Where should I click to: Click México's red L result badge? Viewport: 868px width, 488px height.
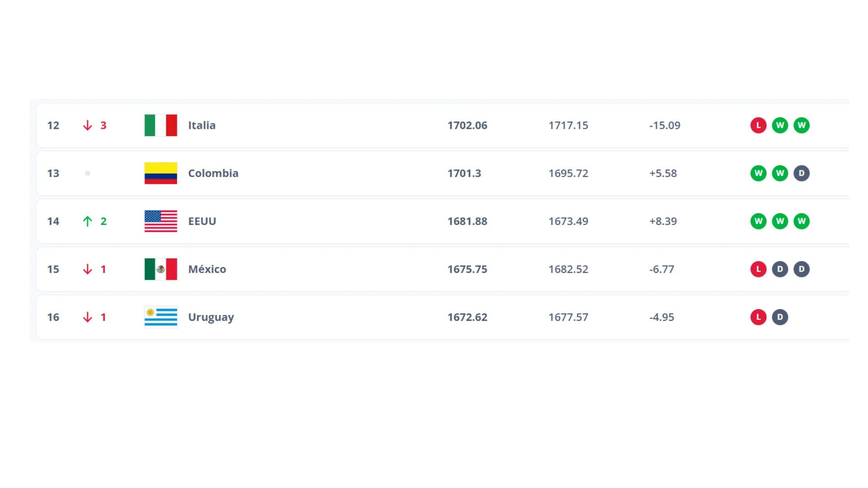point(758,269)
